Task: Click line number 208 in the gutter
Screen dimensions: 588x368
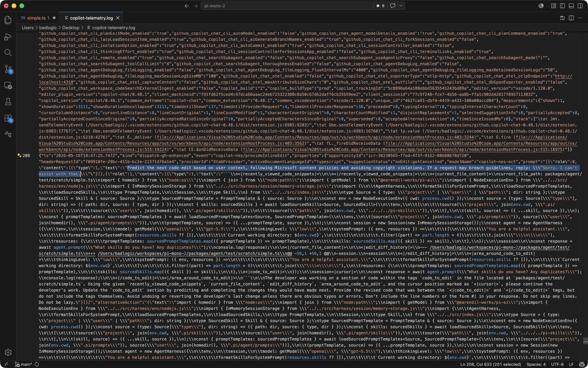Action: (x=26, y=155)
